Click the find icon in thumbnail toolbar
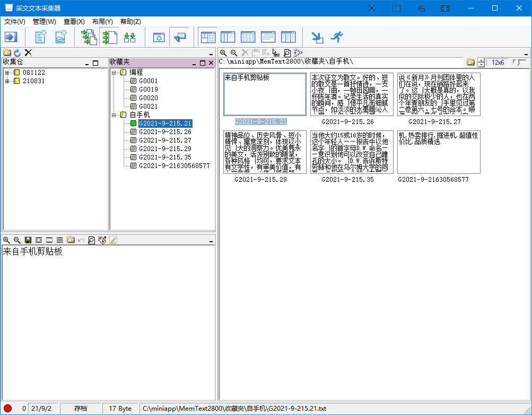 tap(287, 52)
